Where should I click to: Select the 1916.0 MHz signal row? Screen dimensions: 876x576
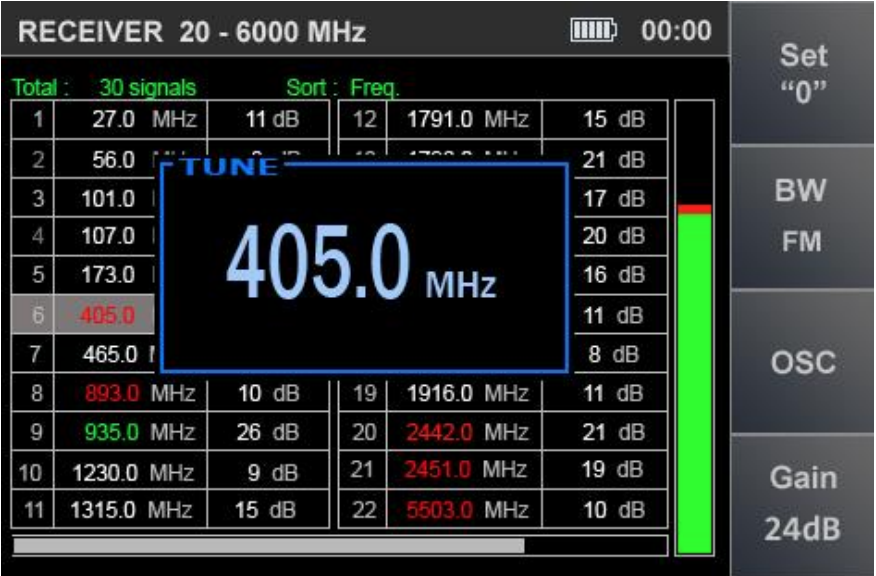pos(466,393)
